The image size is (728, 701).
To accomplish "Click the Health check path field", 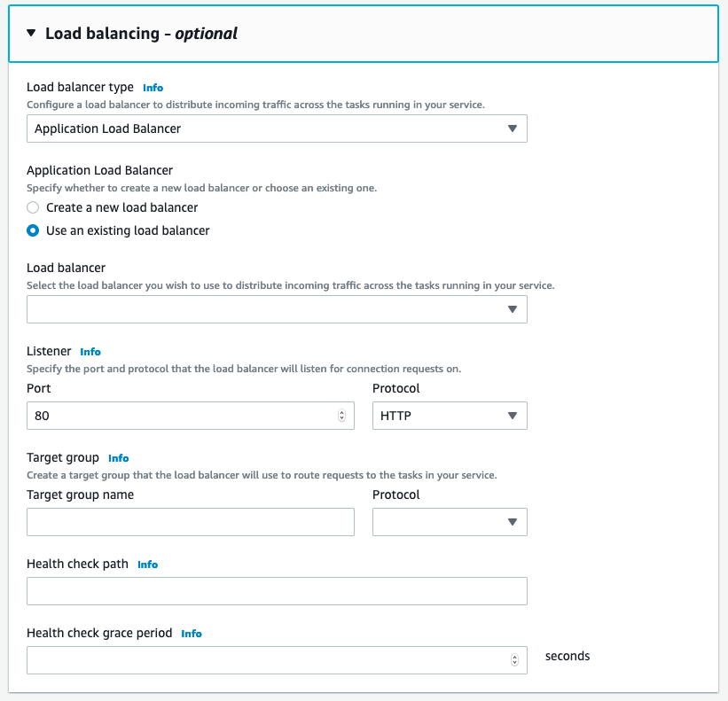I will 277,591.
